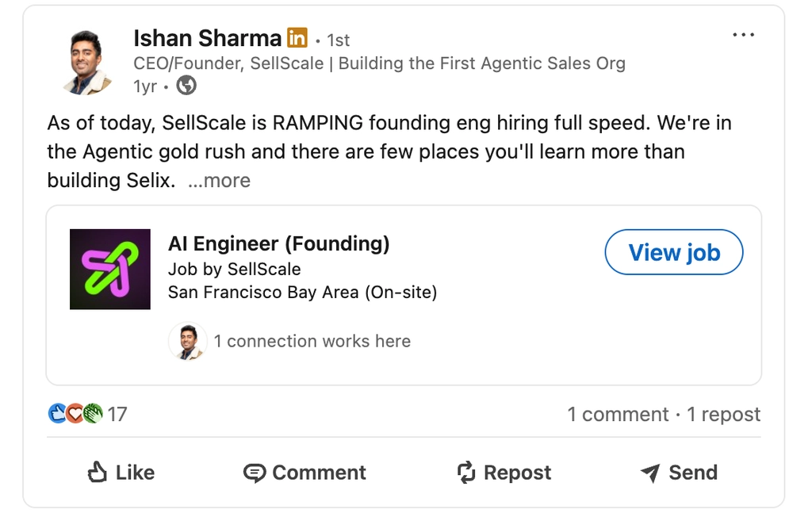This screenshot has width=812, height=517.
Task: Click Ishan Sharma's profile photo
Action: pos(86,63)
